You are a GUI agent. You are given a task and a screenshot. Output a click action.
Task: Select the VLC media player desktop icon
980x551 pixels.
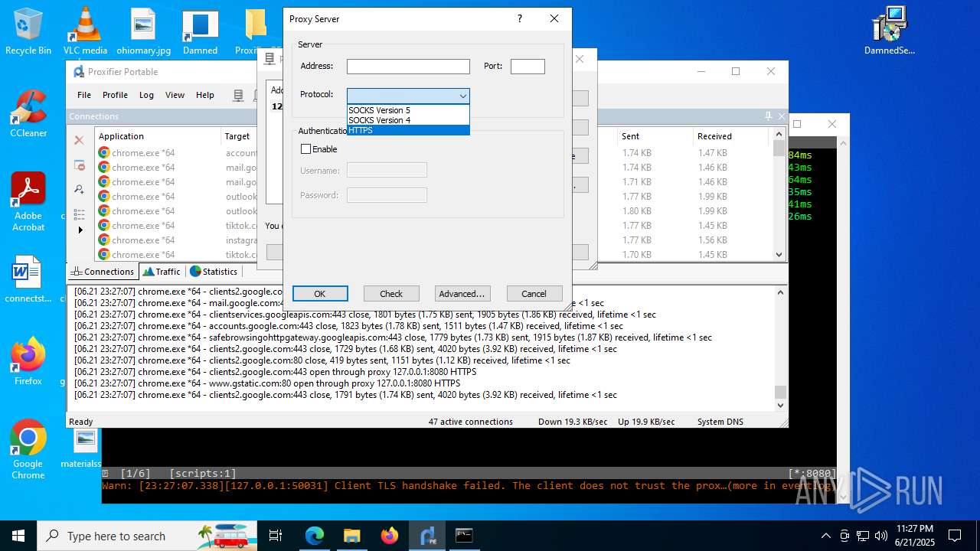85,31
